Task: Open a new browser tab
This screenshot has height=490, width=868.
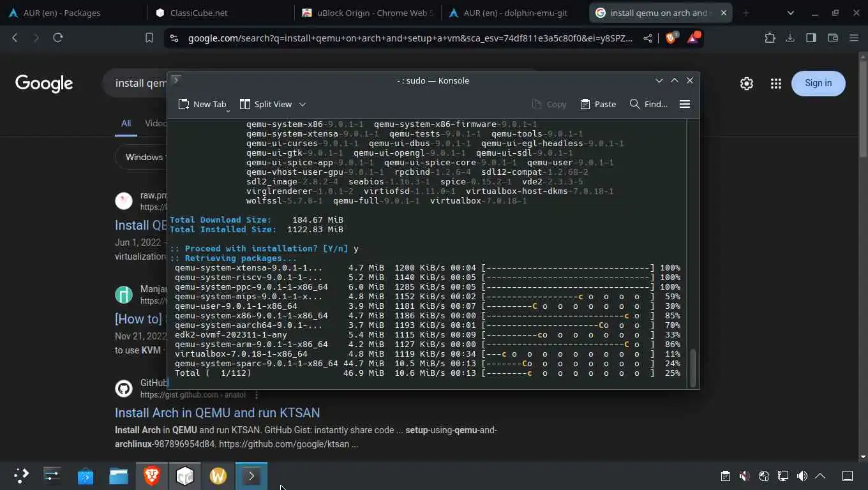Action: click(x=745, y=13)
